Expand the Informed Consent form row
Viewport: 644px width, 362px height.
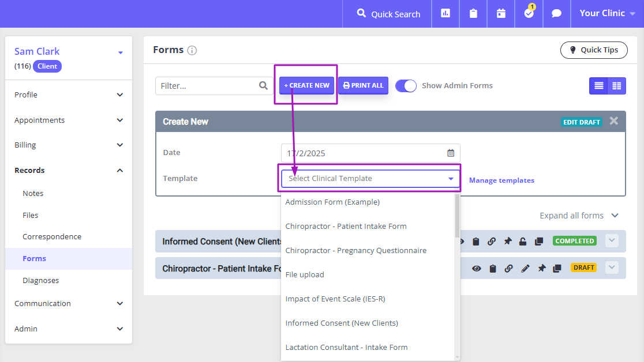(x=611, y=240)
